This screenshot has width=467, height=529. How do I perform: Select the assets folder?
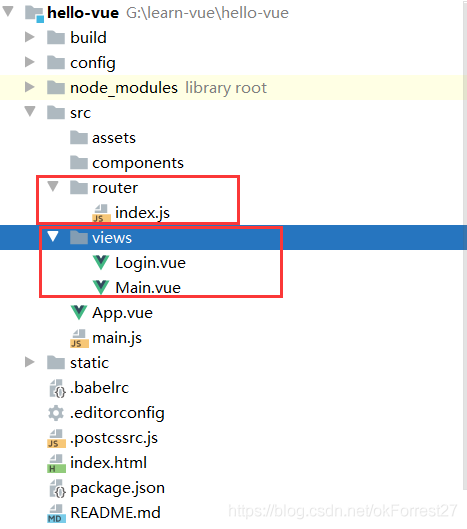[x=103, y=138]
